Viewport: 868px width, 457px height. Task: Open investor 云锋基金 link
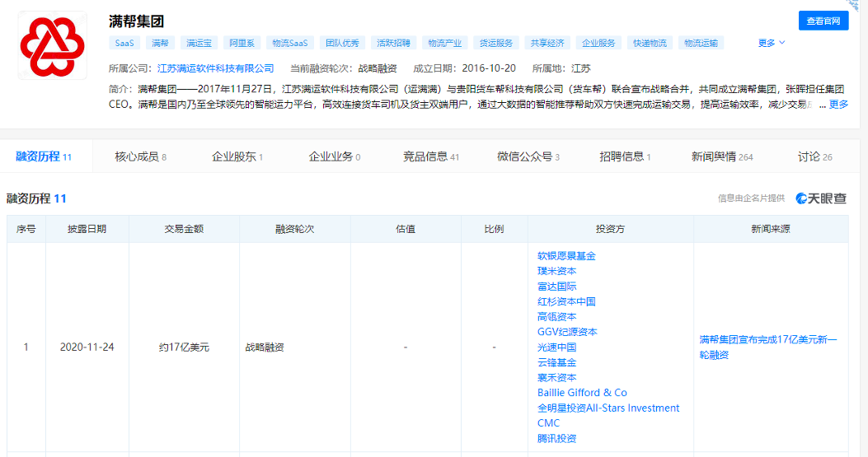pos(556,362)
